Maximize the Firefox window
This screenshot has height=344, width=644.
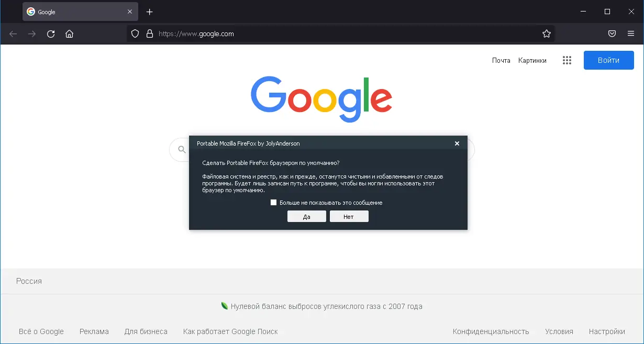coord(607,12)
